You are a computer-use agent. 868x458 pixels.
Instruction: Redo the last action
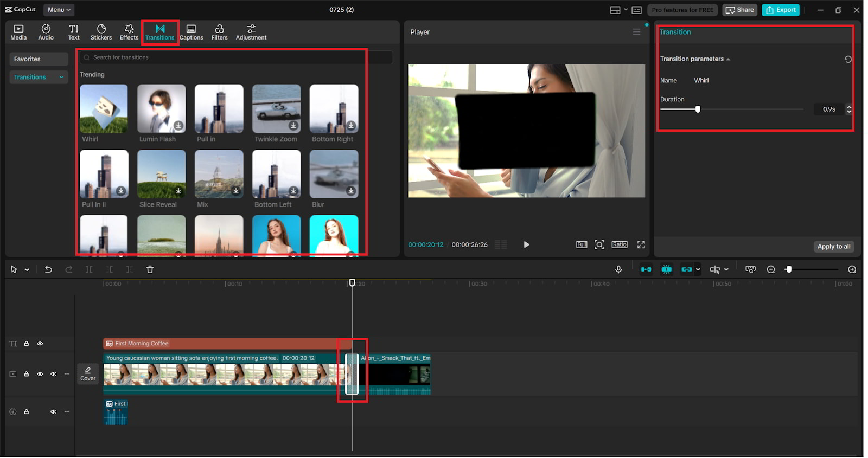tap(69, 269)
